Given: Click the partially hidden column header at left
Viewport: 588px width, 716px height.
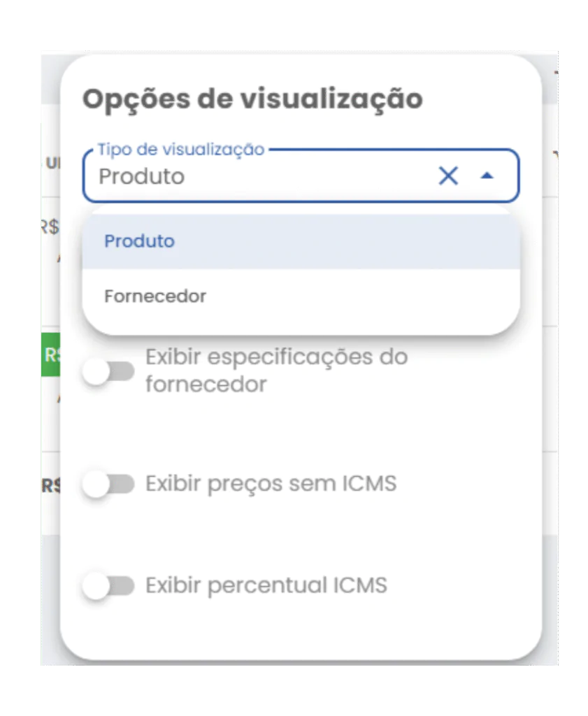Looking at the screenshot, I should coord(52,162).
